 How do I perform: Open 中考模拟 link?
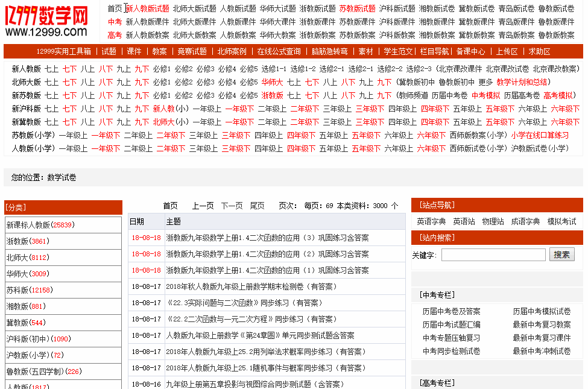[x=485, y=96]
